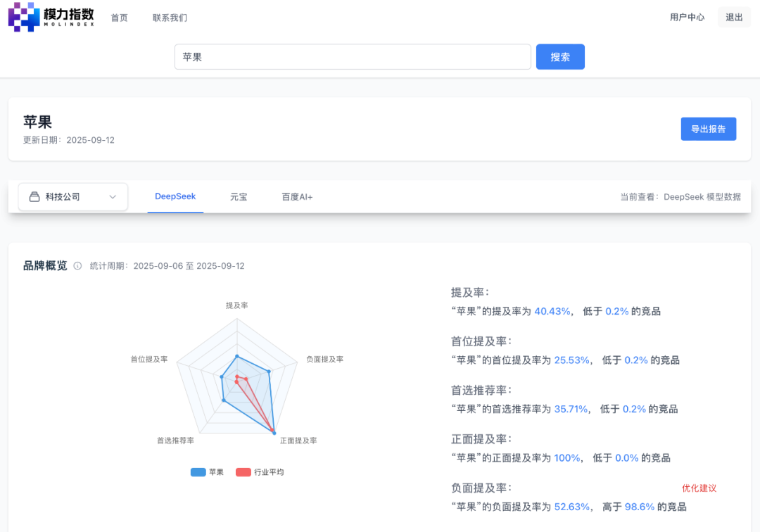Toggle the red 行业平均 legend swatch
The width and height of the screenshot is (760, 532).
[x=243, y=472]
